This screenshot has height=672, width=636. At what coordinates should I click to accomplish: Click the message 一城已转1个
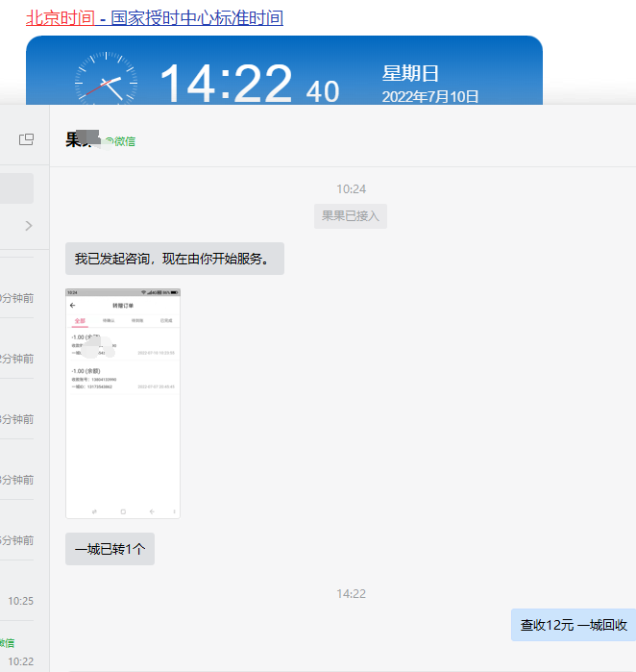coord(110,549)
